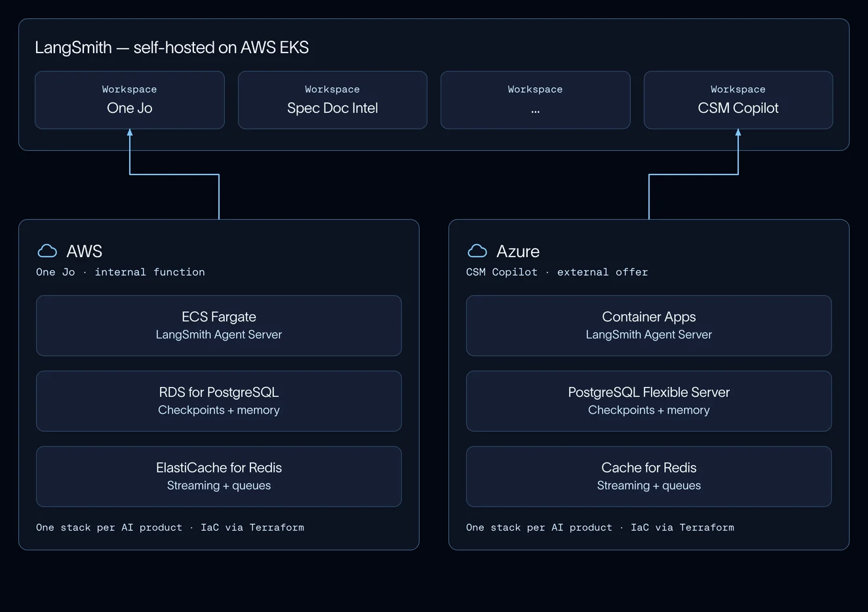
Task: Click the Terraform footer note in the AWS panel
Action: click(170, 527)
